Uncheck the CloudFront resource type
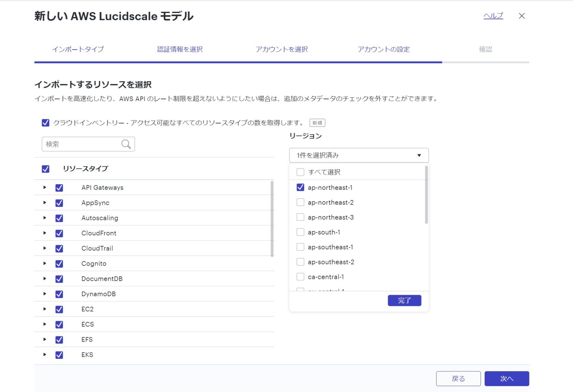The image size is (573, 392). click(x=59, y=233)
